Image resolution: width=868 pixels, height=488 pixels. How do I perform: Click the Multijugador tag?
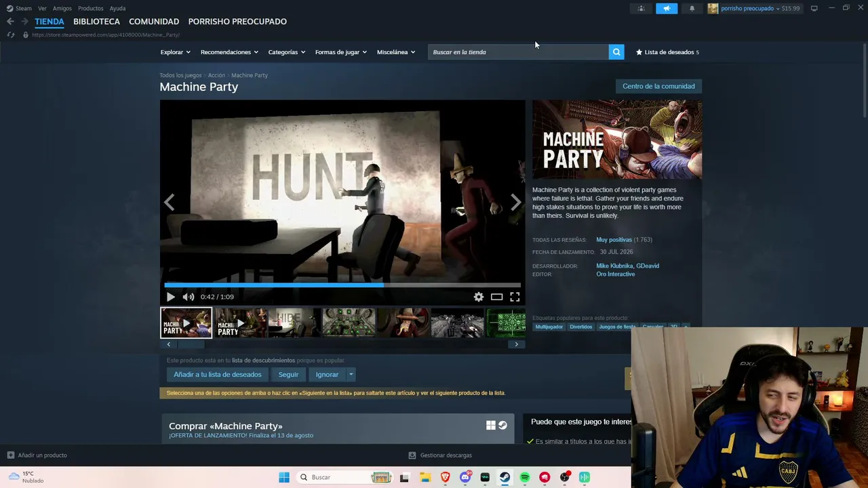tap(549, 327)
